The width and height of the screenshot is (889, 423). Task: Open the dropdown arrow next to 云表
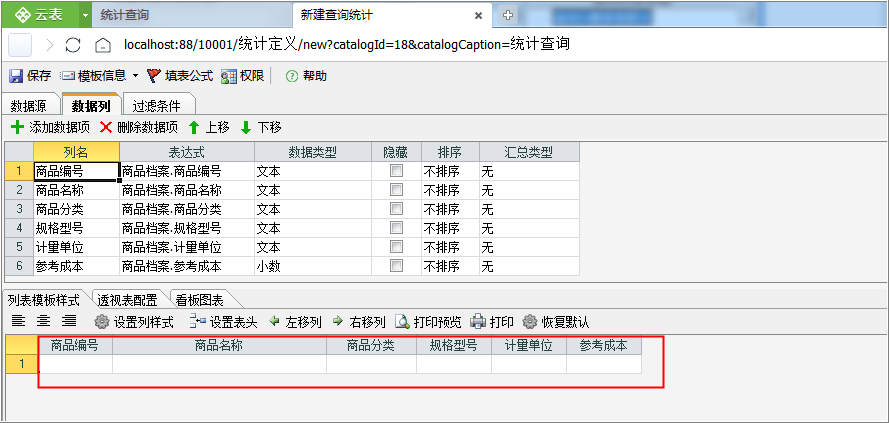86,15
